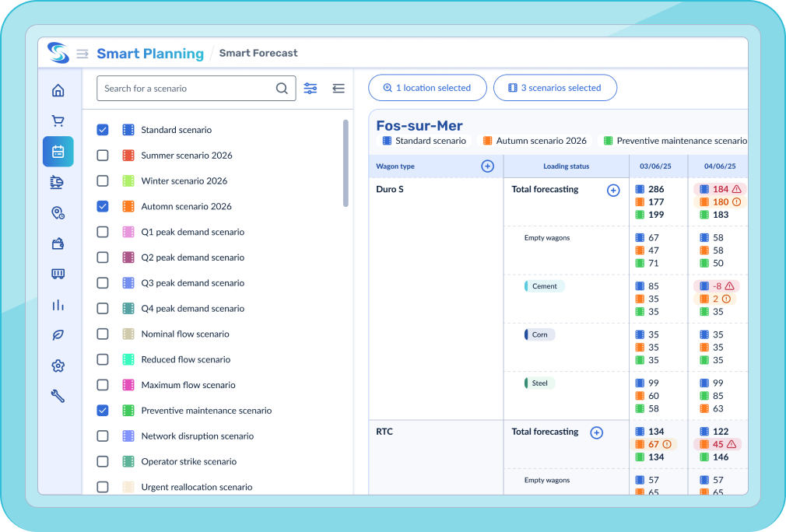Image resolution: width=786 pixels, height=532 pixels.
Task: Check the Summer scenario 2026 checkbox
Action: point(103,156)
